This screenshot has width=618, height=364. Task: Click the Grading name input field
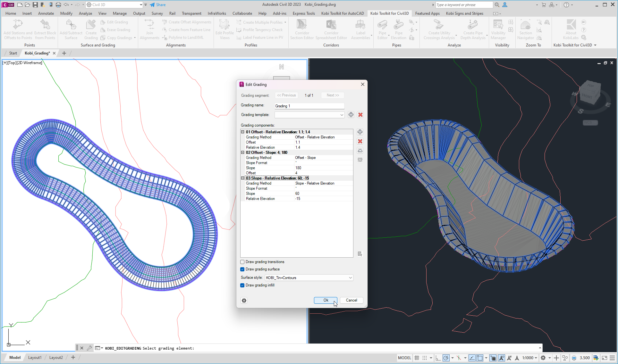click(309, 106)
